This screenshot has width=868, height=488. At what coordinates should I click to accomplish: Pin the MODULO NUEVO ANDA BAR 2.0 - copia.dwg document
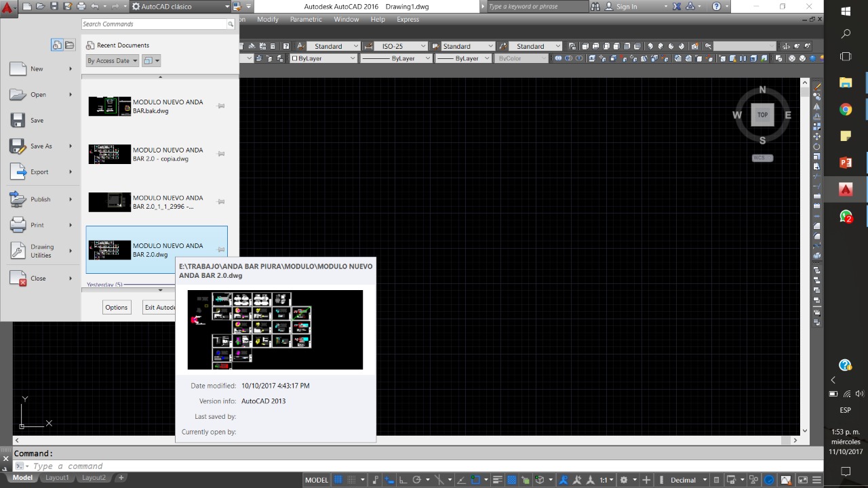[x=220, y=155]
